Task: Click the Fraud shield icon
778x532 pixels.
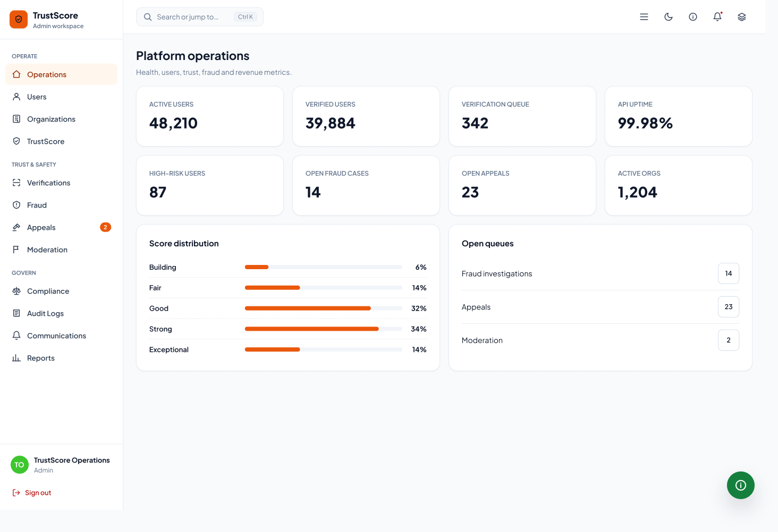Action: [x=16, y=205]
